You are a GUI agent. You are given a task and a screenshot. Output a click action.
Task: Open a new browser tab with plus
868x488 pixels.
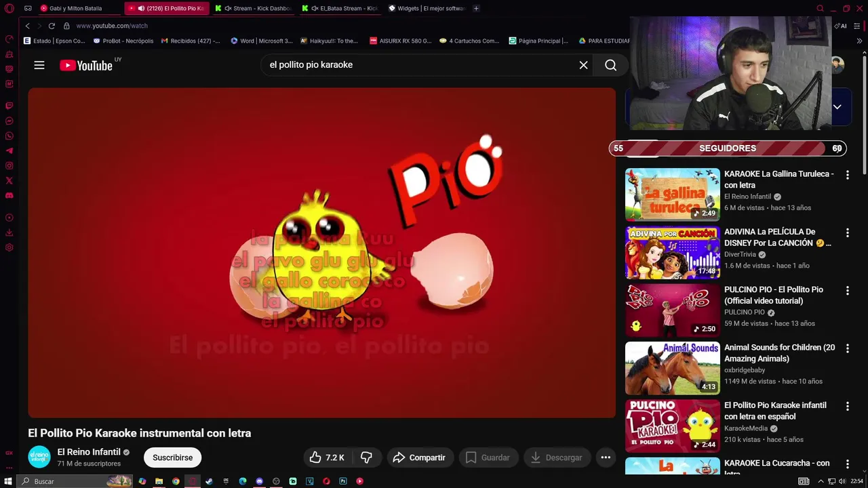476,8
